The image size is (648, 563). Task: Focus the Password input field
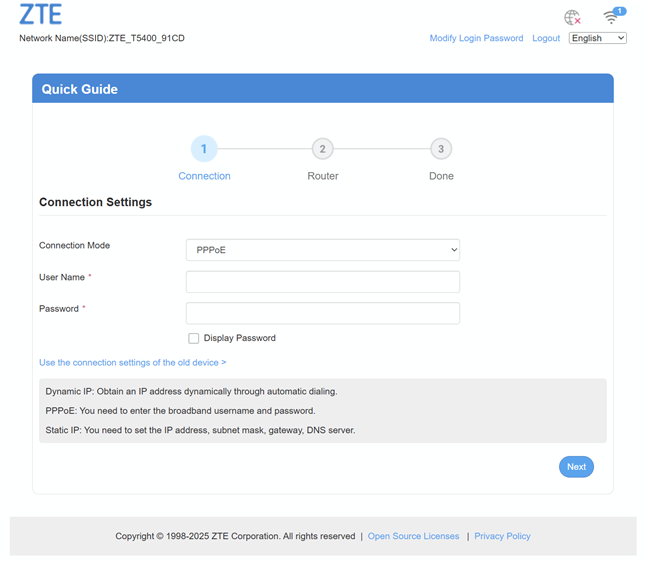322,313
